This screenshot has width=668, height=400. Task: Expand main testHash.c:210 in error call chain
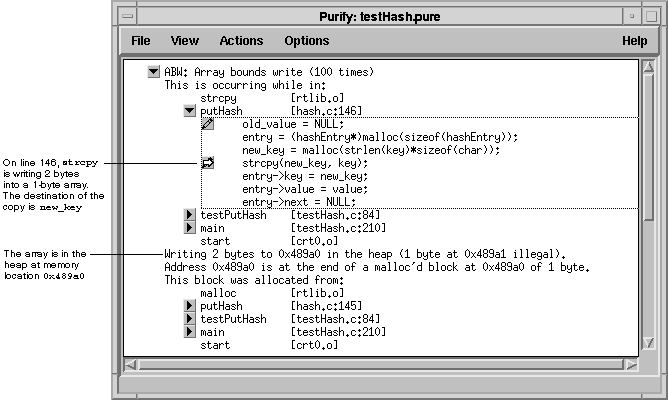click(x=190, y=228)
